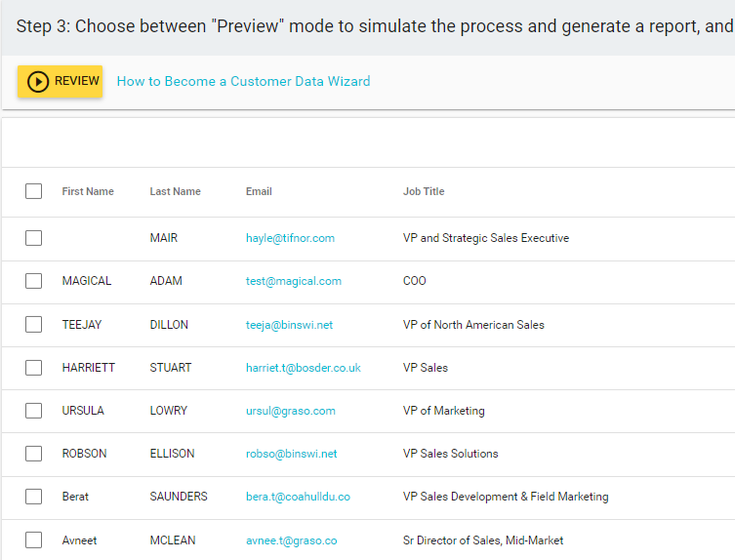Select the Avneet MCLEAN checkbox

point(34,540)
